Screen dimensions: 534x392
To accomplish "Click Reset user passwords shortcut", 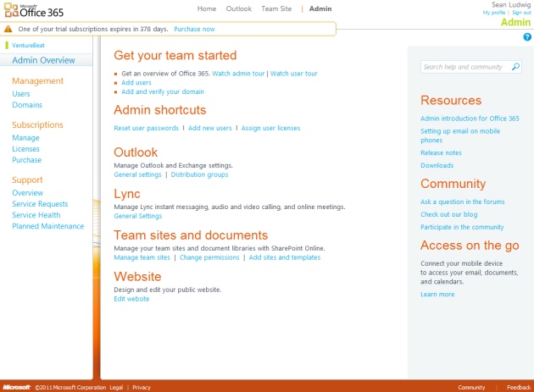I will pos(146,128).
